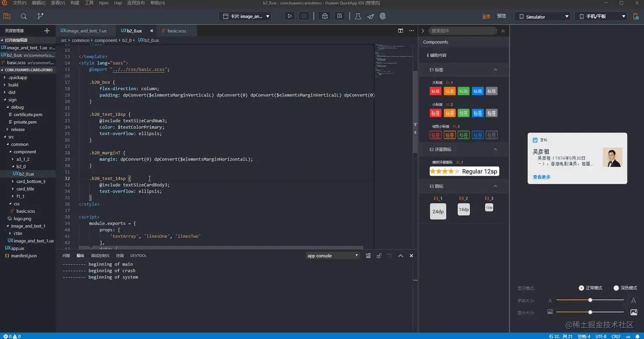Click the green small tag in E1_2
This screenshot has width=644, height=339.
(463, 113)
